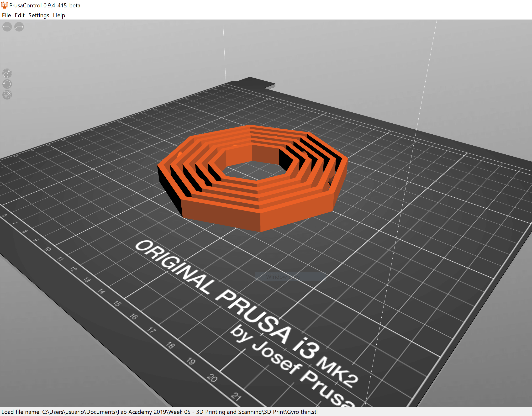Open the Settings menu
The image size is (532, 416).
[x=38, y=15]
